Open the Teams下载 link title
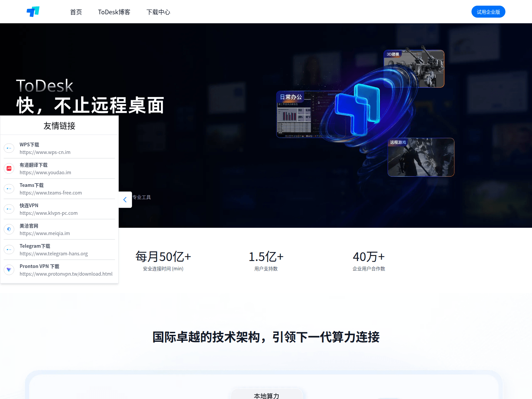The width and height of the screenshot is (532, 399). point(32,185)
